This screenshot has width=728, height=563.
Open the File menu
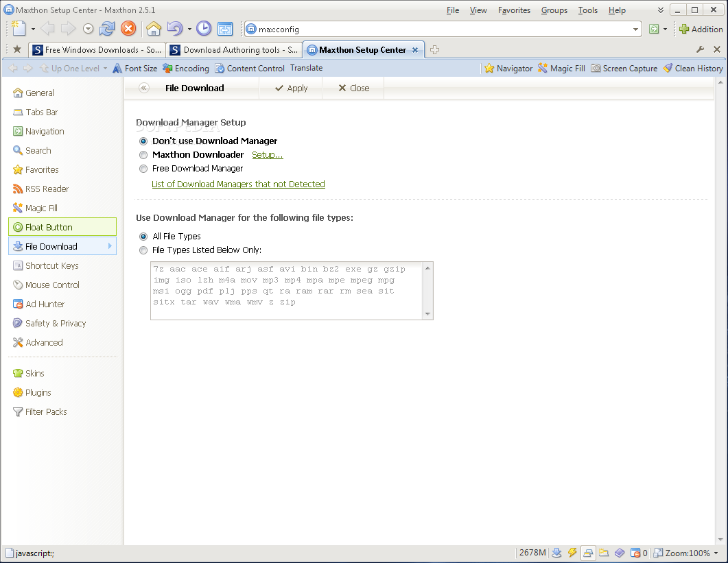tap(453, 10)
